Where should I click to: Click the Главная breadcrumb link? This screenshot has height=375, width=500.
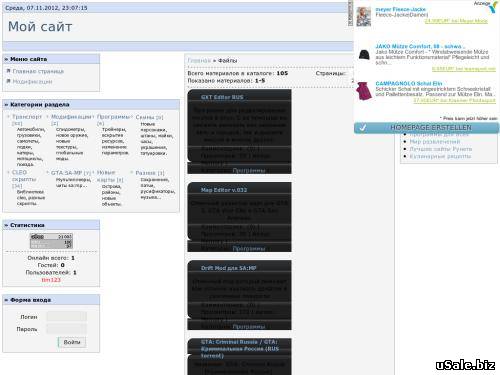point(199,61)
